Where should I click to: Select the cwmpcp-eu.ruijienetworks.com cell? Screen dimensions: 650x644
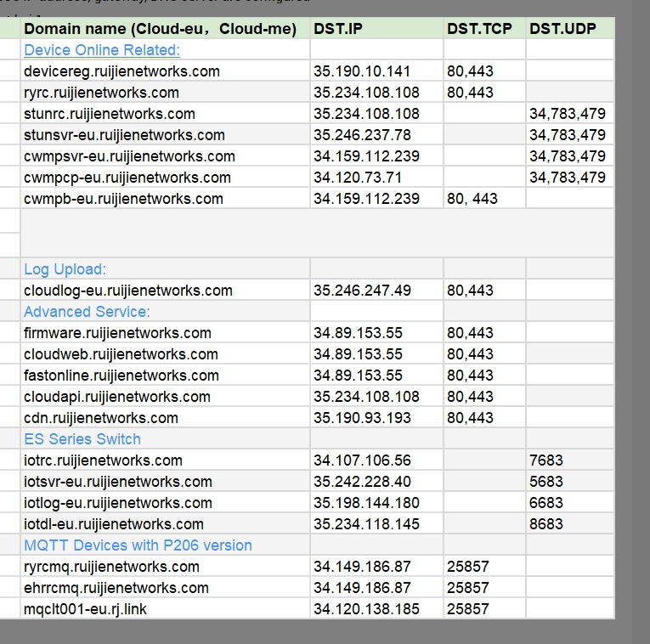pos(127,178)
